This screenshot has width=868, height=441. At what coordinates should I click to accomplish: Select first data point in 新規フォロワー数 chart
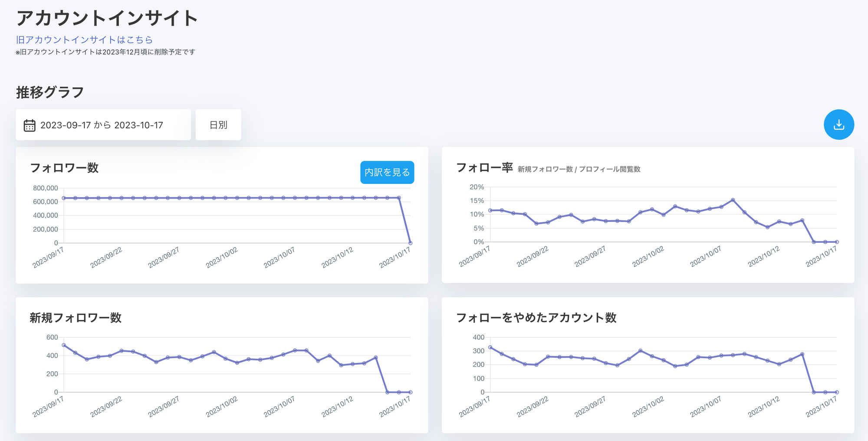64,345
